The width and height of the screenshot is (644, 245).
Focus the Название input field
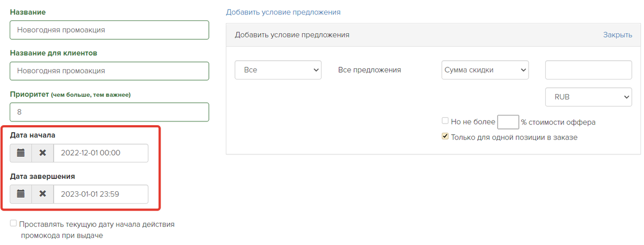[x=109, y=30]
